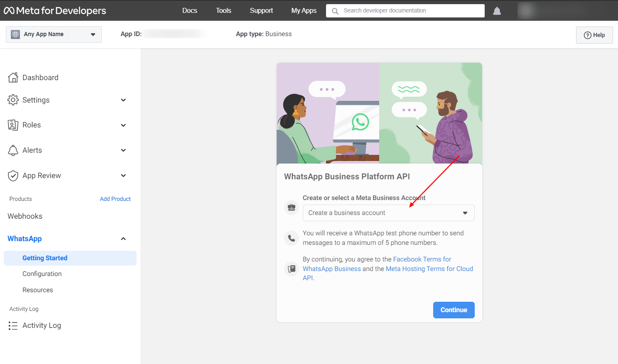618x364 pixels.
Task: Open the Docs menu
Action: (189, 10)
